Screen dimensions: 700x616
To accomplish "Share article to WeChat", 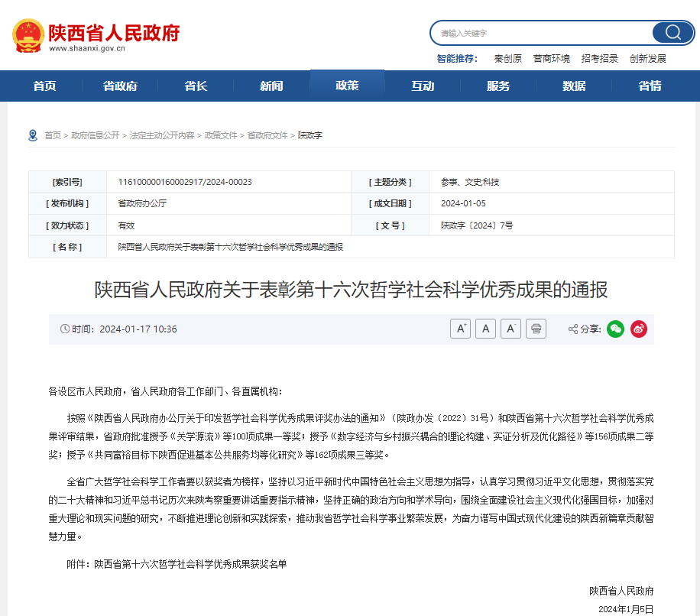I will [615, 329].
